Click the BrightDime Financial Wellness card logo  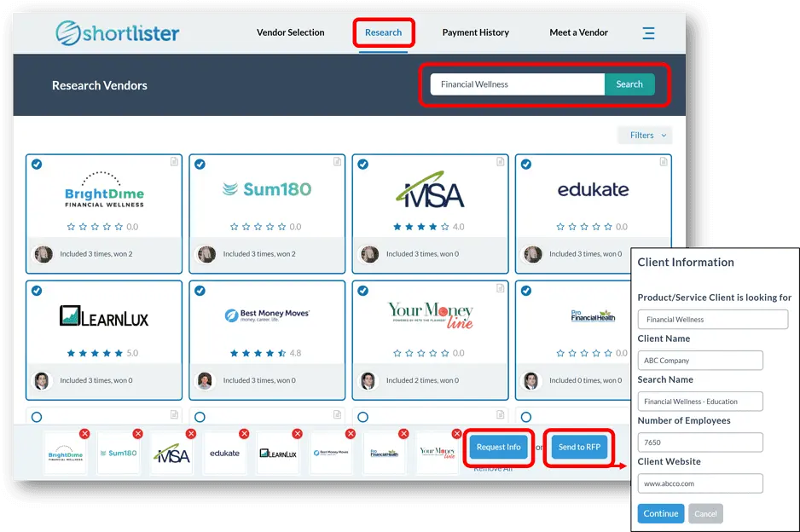point(104,190)
